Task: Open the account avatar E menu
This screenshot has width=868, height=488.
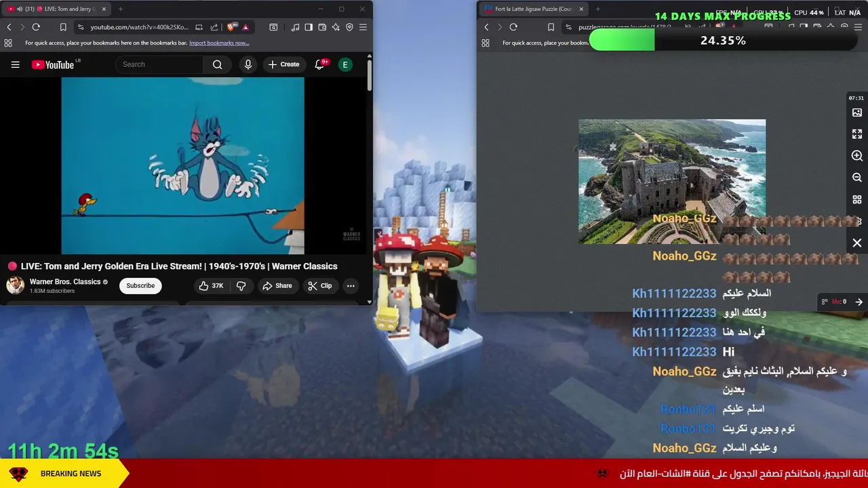Action: (345, 64)
